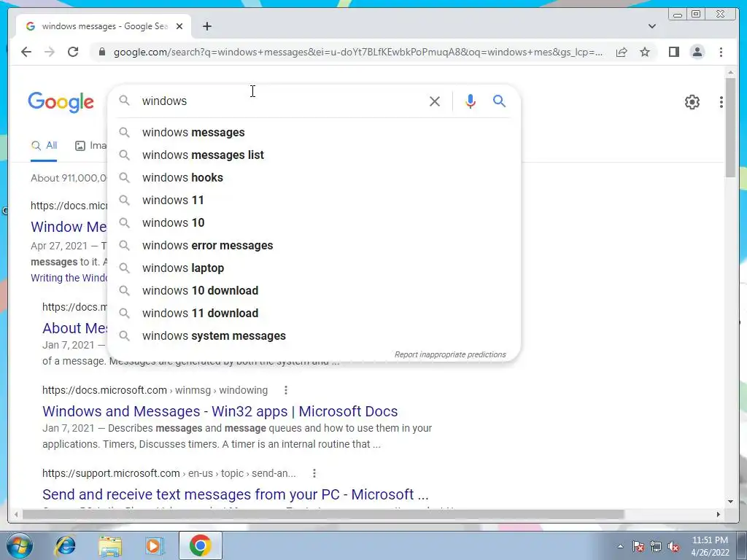Reload the current page

click(73, 52)
